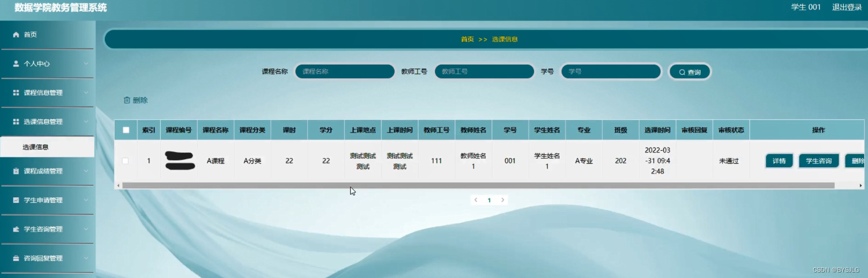Image resolution: width=868 pixels, height=278 pixels.
Task: Expand the 课程信息管理 menu chevron
Action: click(86, 92)
